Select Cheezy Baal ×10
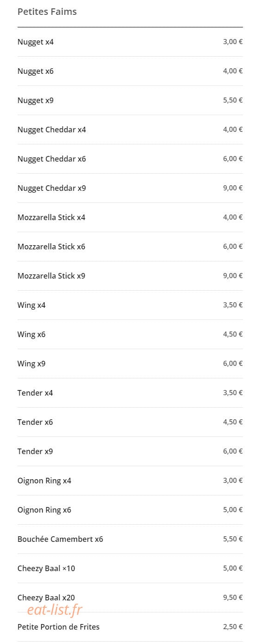This screenshot has width=268, height=644. pyautogui.click(x=130, y=568)
